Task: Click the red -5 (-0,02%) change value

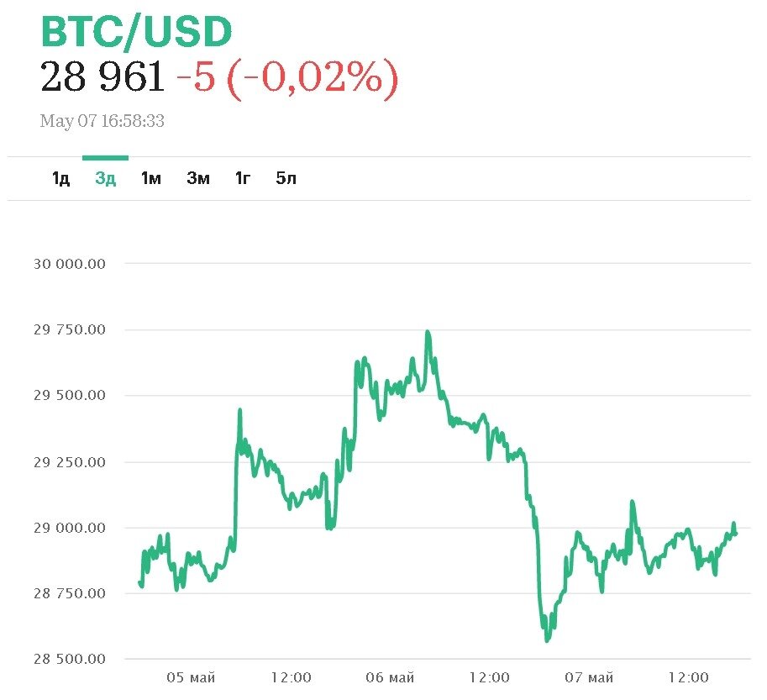Action: (286, 78)
